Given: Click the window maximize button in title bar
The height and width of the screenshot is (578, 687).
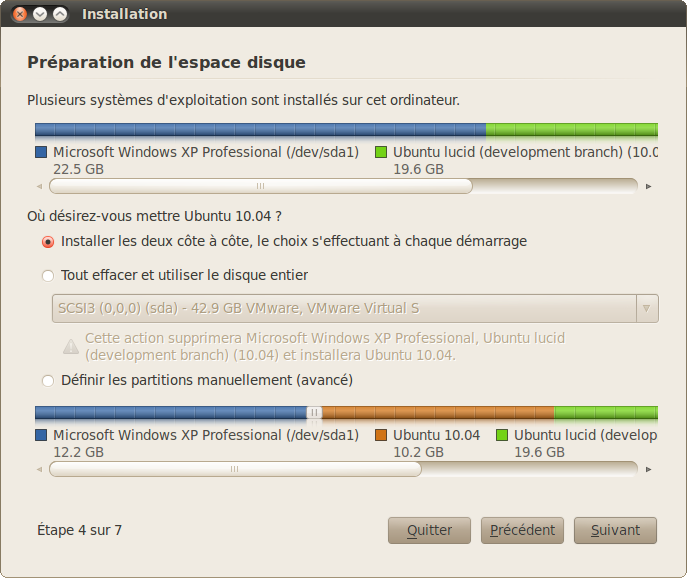Looking at the screenshot, I should pos(60,14).
